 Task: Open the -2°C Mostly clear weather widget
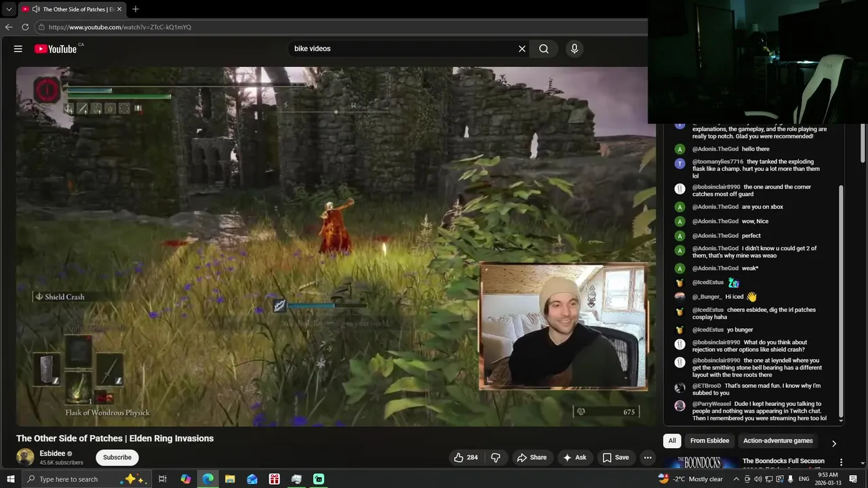pos(690,479)
